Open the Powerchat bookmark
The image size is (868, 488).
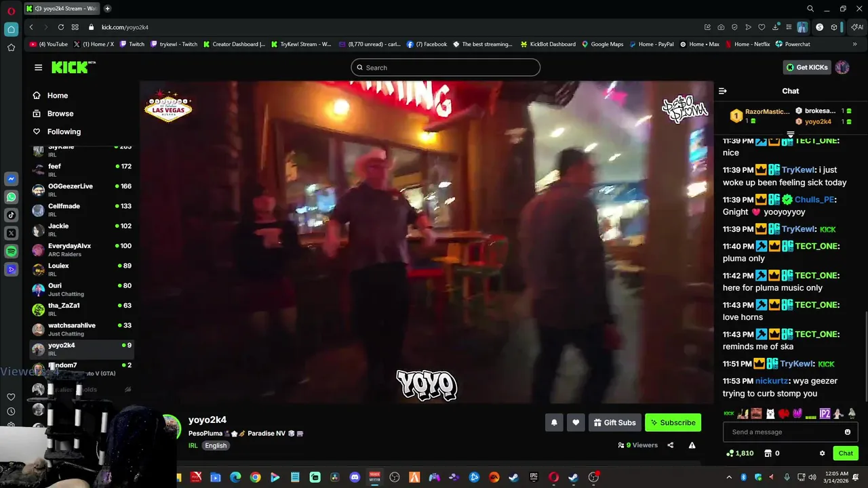click(x=793, y=44)
